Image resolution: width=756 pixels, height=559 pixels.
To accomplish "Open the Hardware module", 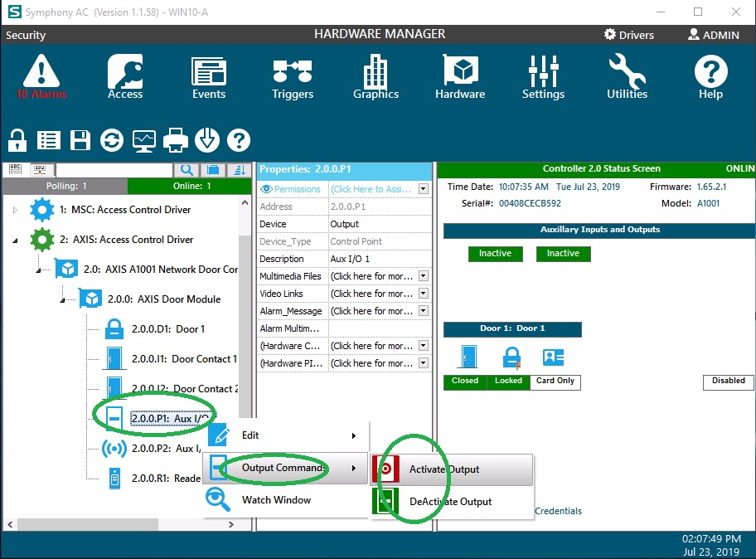I will click(460, 76).
